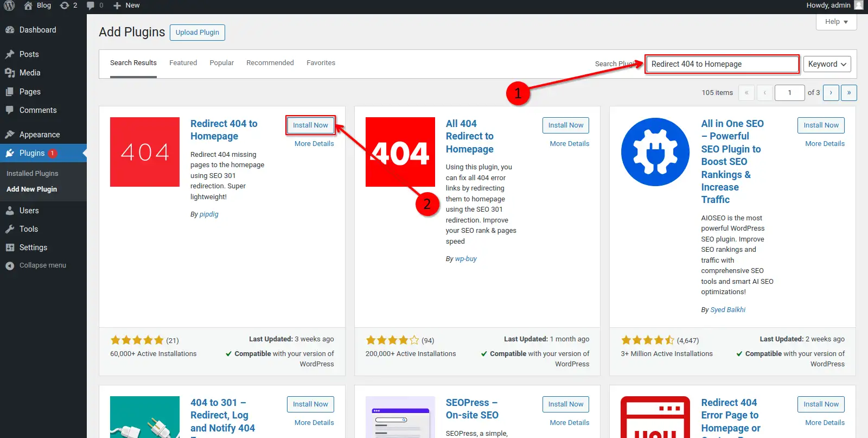Image resolution: width=868 pixels, height=438 pixels.
Task: Click the 105 items count text
Action: pos(717,93)
